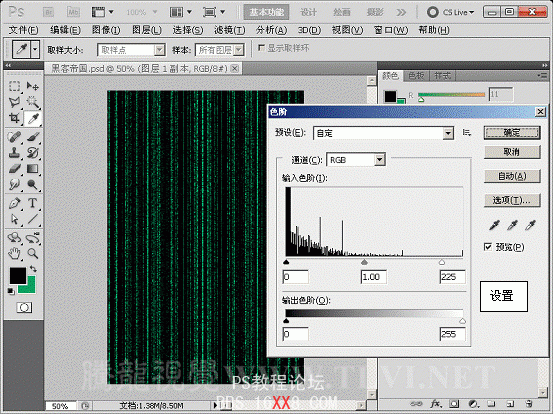Image resolution: width=553 pixels, height=414 pixels.
Task: Open the Options button in Levels
Action: pos(512,200)
